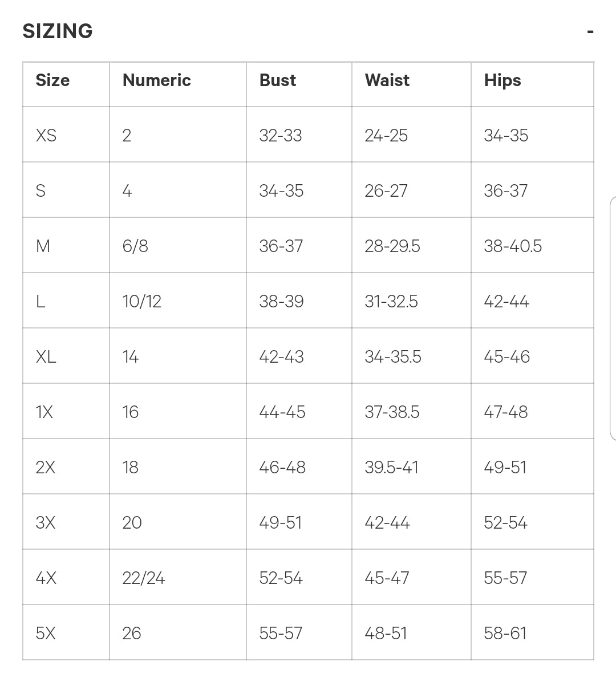Select the 38-40.5 hips measurement cell
616x694 pixels.
tap(513, 246)
